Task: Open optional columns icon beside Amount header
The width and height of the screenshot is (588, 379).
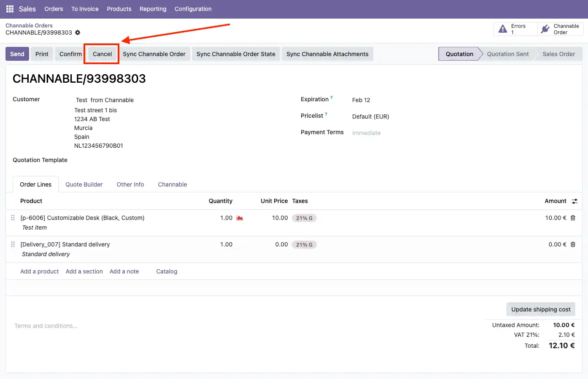Action: [575, 201]
